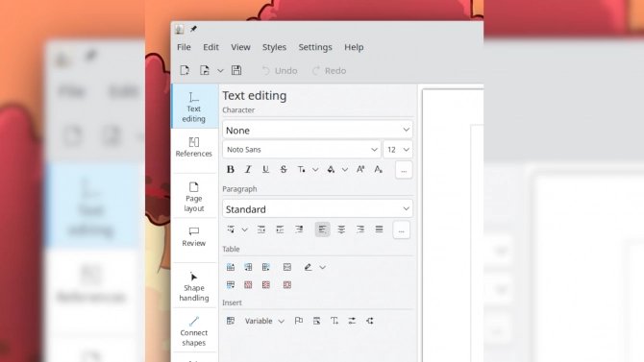Align paragraph to the left

tap(322, 229)
